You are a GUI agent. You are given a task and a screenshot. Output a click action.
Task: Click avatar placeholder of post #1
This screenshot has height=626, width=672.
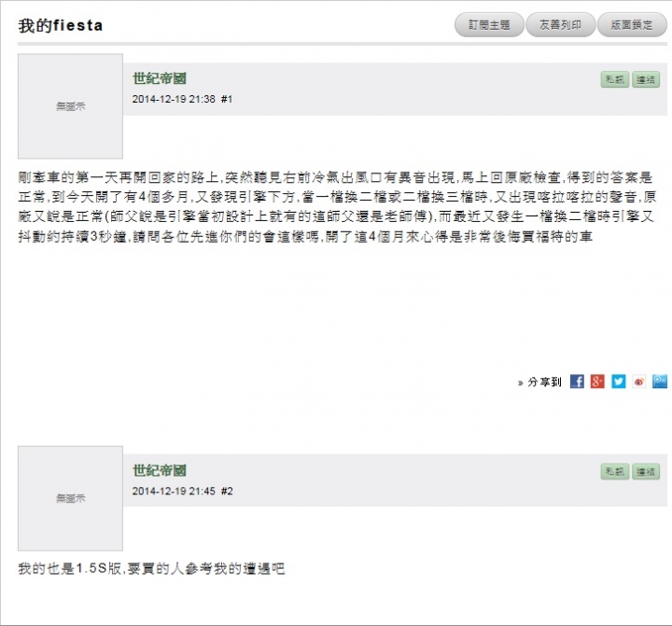(70, 106)
